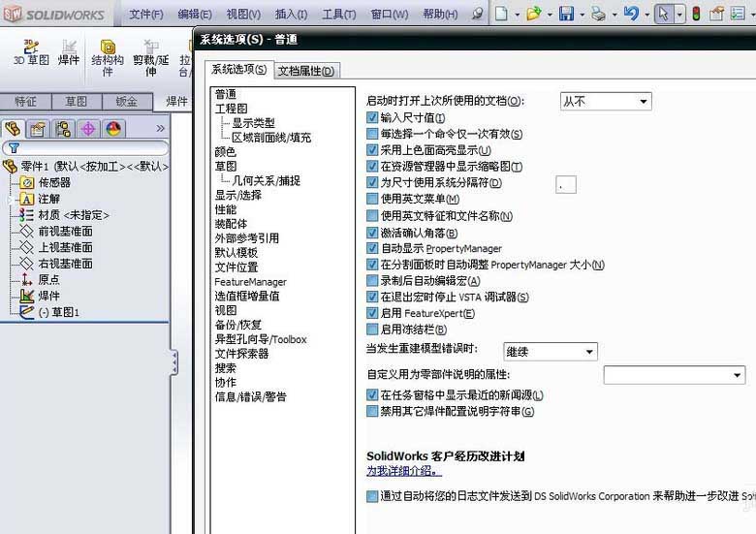Open 启动时打开上次所使用的文档 dropdown
Viewport: 756px width, 534px height.
[x=606, y=101]
